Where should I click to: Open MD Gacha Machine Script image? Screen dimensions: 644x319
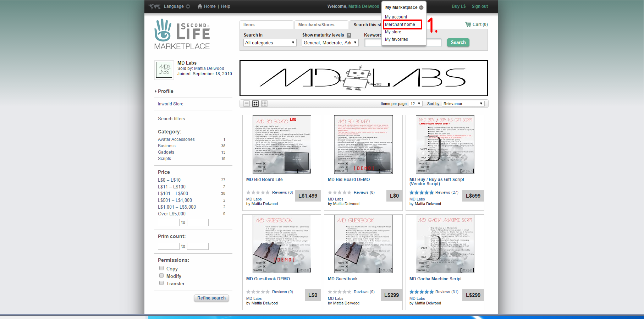tap(445, 244)
